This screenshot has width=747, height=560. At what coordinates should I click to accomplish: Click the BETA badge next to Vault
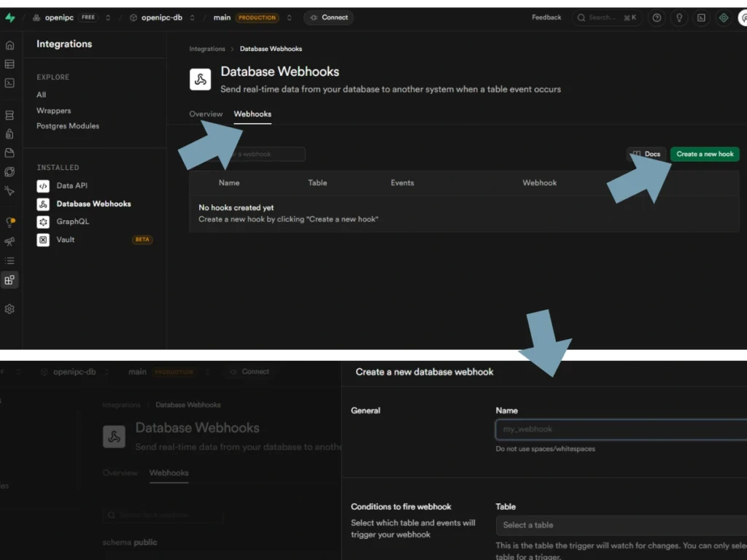click(142, 240)
